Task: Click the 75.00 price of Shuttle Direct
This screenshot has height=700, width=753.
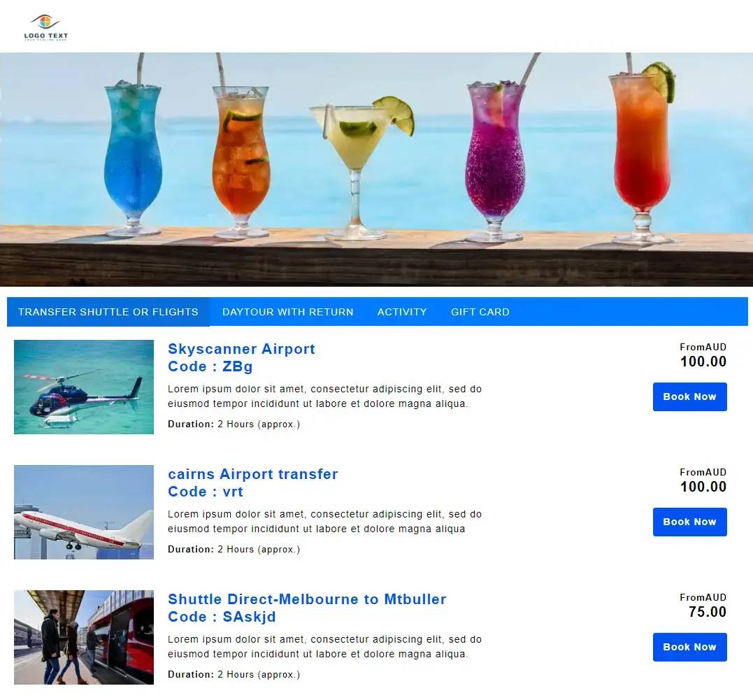Action: [x=708, y=612]
